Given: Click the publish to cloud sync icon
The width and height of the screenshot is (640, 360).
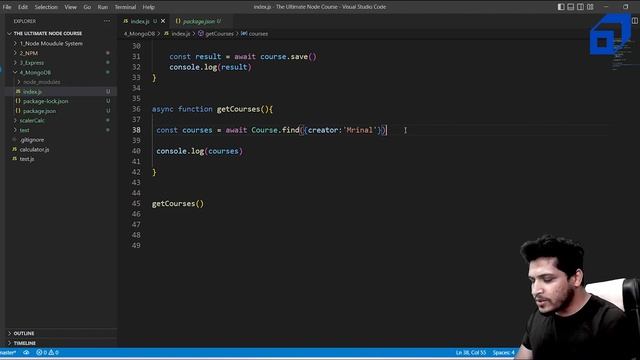Looking at the screenshot, I should 26,353.
